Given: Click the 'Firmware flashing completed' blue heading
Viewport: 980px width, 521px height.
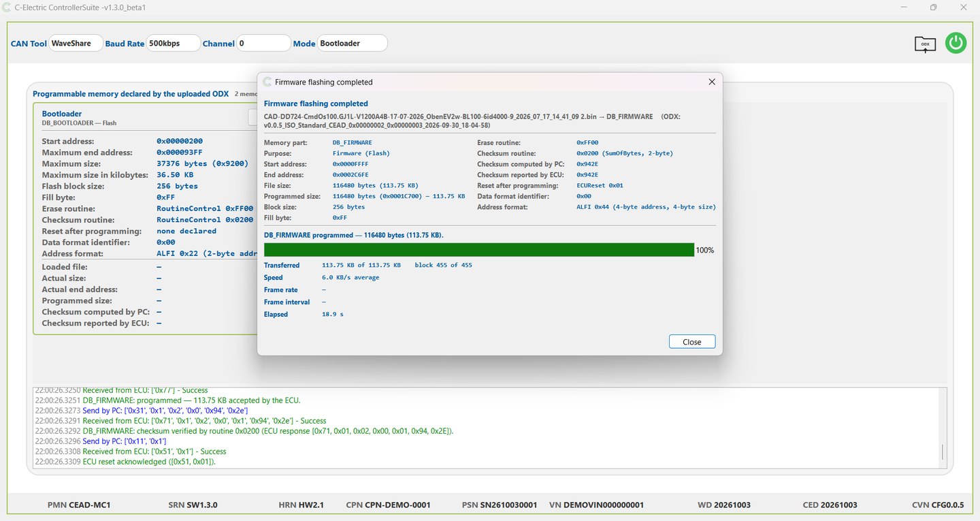Looking at the screenshot, I should click(x=316, y=104).
